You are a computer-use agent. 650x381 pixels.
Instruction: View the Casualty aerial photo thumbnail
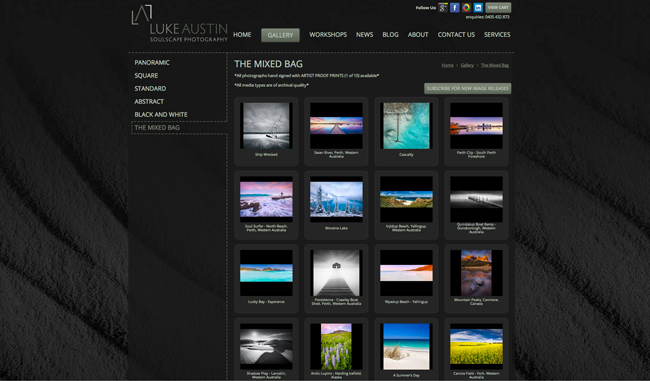tap(406, 126)
